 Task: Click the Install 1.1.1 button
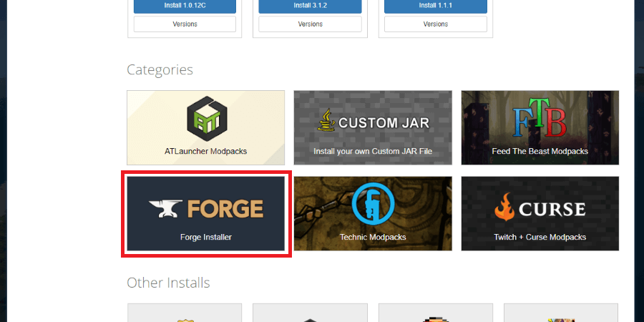click(436, 6)
